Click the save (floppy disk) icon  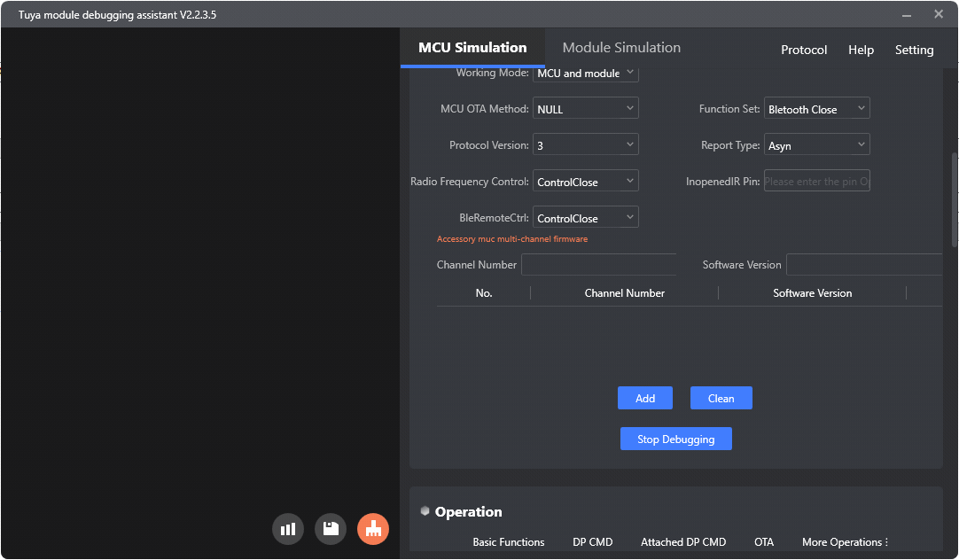[x=331, y=529]
